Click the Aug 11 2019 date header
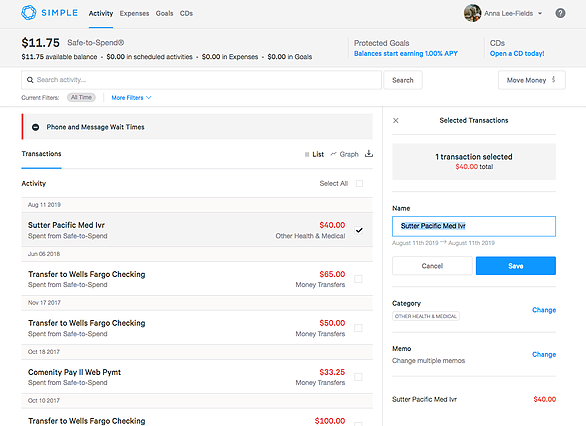586x426 pixels. pos(197,205)
